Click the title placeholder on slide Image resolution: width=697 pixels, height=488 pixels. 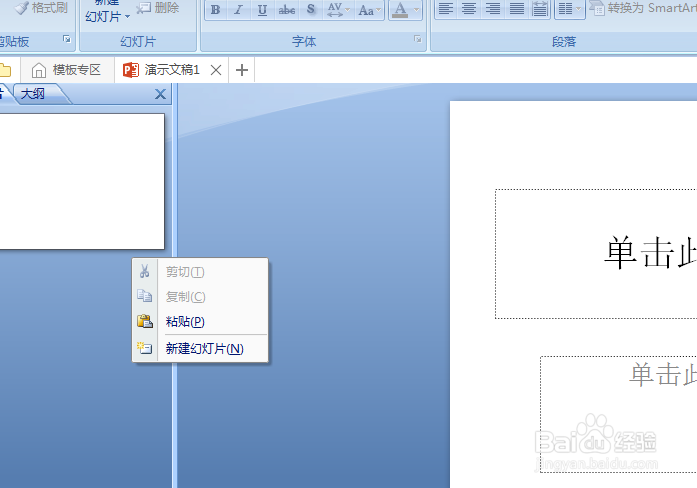(x=596, y=254)
